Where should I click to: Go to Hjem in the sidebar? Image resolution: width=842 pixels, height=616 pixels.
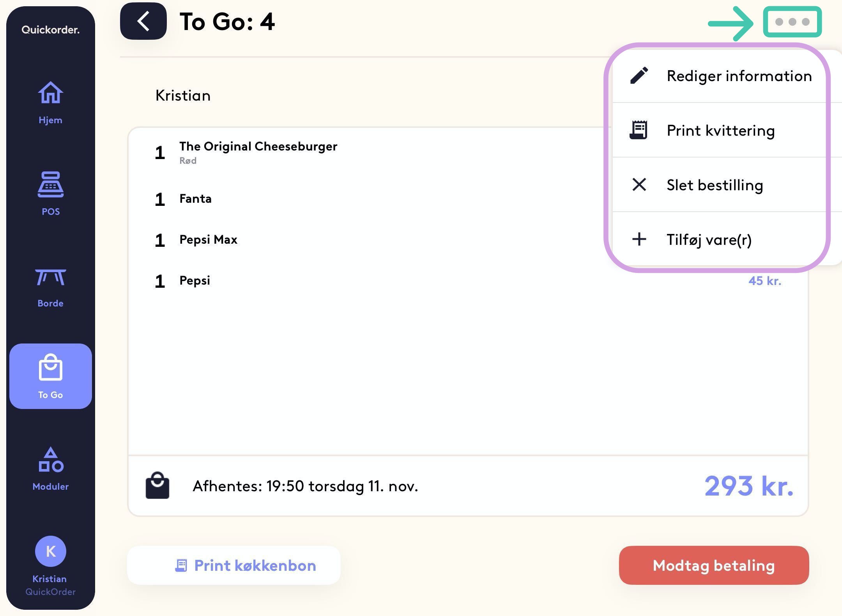[50, 102]
